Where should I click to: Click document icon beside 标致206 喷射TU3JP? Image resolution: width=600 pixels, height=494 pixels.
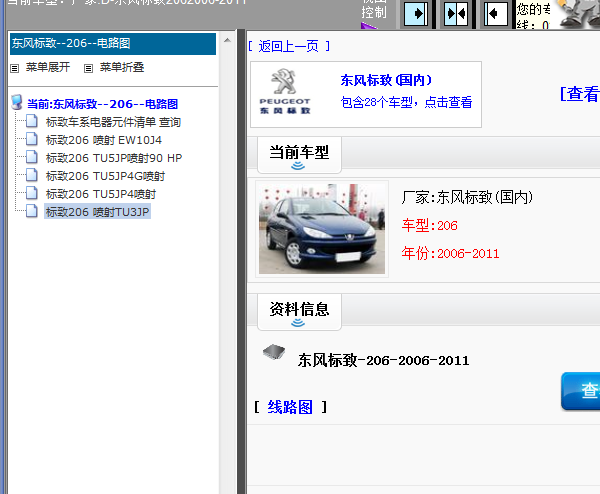[x=32, y=211]
